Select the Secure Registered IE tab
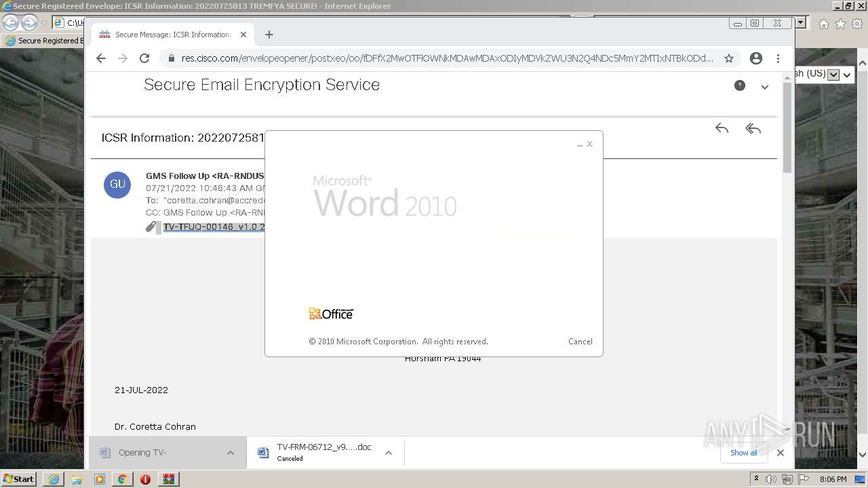The height and width of the screenshot is (488, 868). click(x=43, y=41)
